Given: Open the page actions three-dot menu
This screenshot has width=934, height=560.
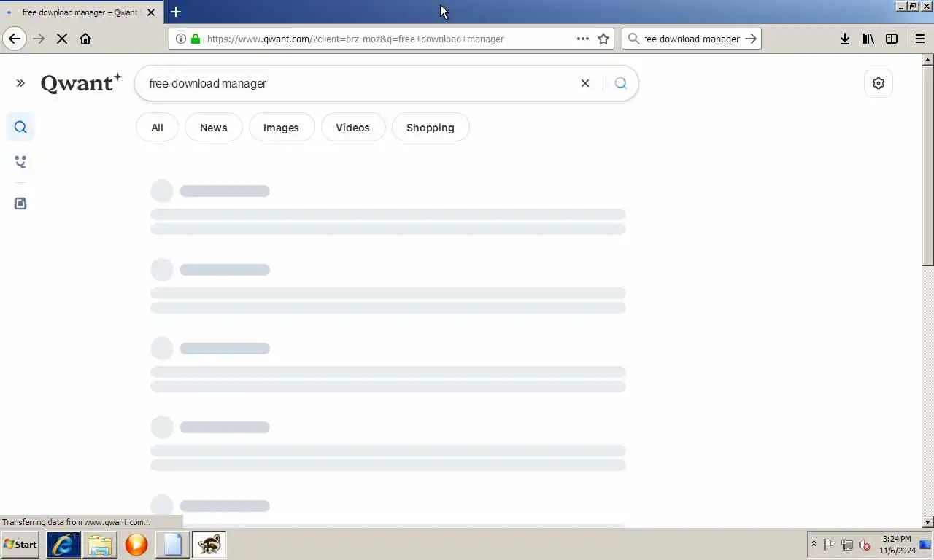Looking at the screenshot, I should click(582, 39).
